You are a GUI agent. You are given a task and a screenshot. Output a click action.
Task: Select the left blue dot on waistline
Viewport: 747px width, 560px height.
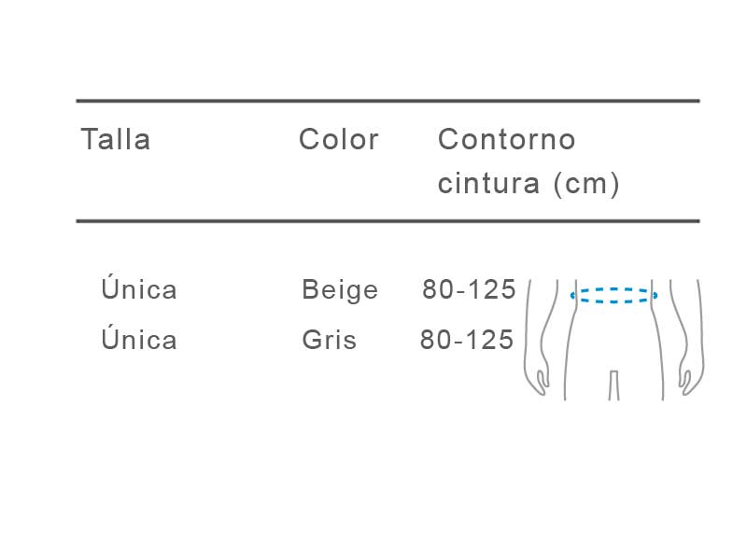(573, 295)
